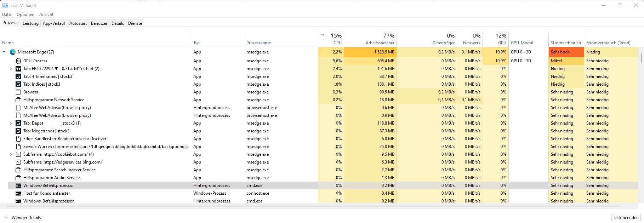Open the Benutzer tab
Image resolution: width=644 pixels, height=223 pixels.
99,23
